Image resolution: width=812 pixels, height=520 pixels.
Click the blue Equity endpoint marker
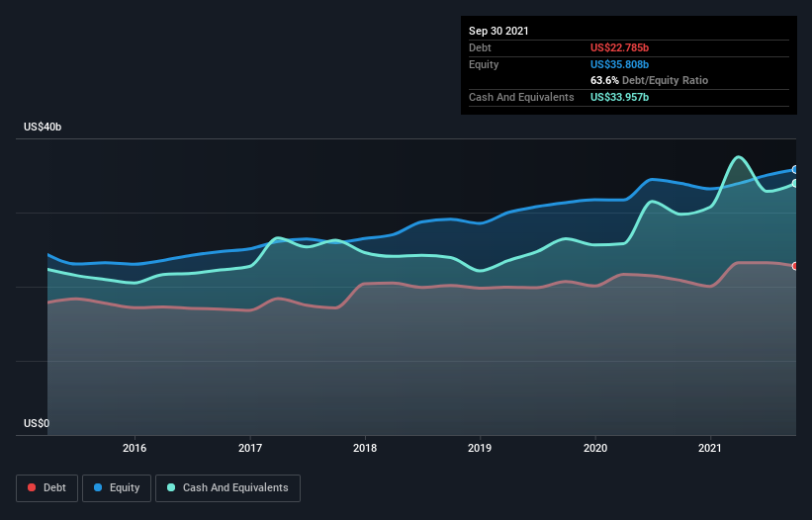[795, 170]
